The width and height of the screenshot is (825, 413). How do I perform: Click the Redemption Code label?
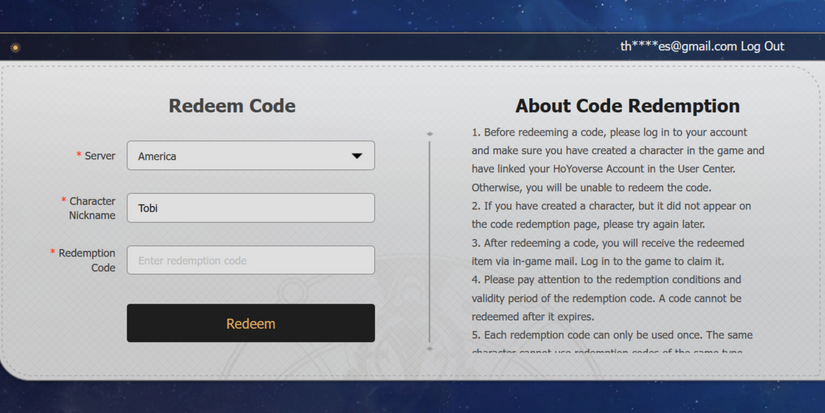[86, 260]
